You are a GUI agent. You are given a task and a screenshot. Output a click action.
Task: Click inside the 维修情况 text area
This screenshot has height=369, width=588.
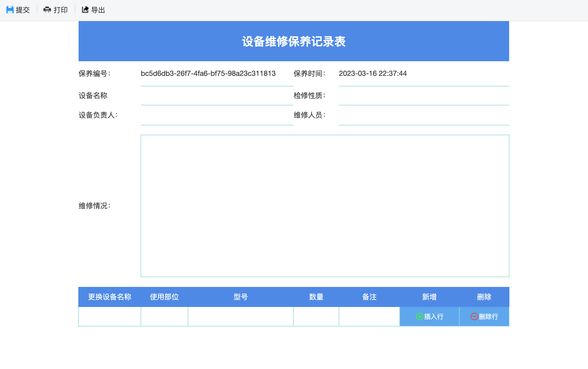point(325,206)
